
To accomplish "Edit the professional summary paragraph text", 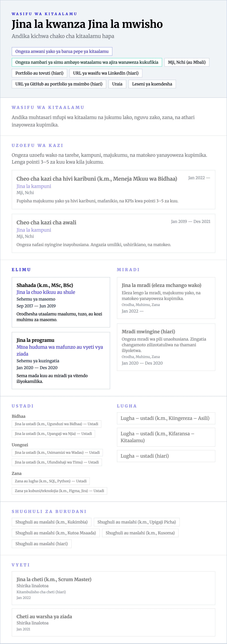I will point(103,121).
